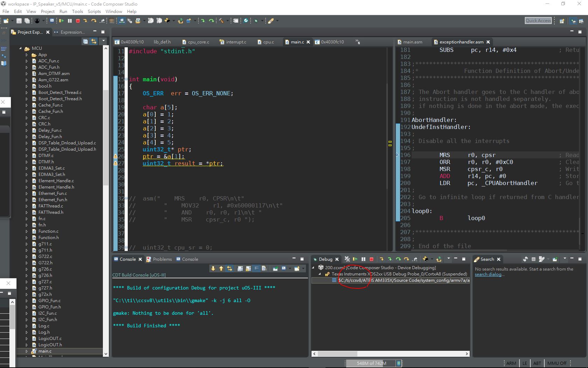Click Suspend pause icon in main toolbar
The width and height of the screenshot is (588, 368).
coord(70,21)
